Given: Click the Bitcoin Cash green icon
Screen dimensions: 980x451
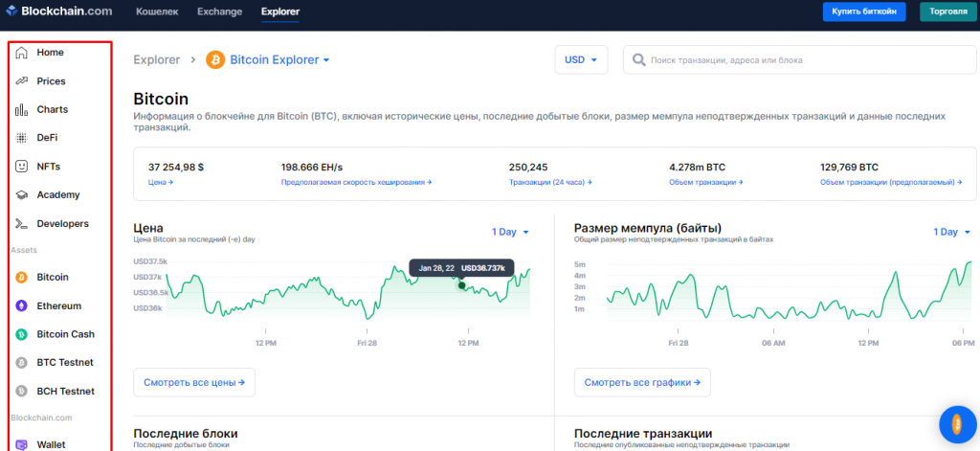Looking at the screenshot, I should pyautogui.click(x=21, y=335).
